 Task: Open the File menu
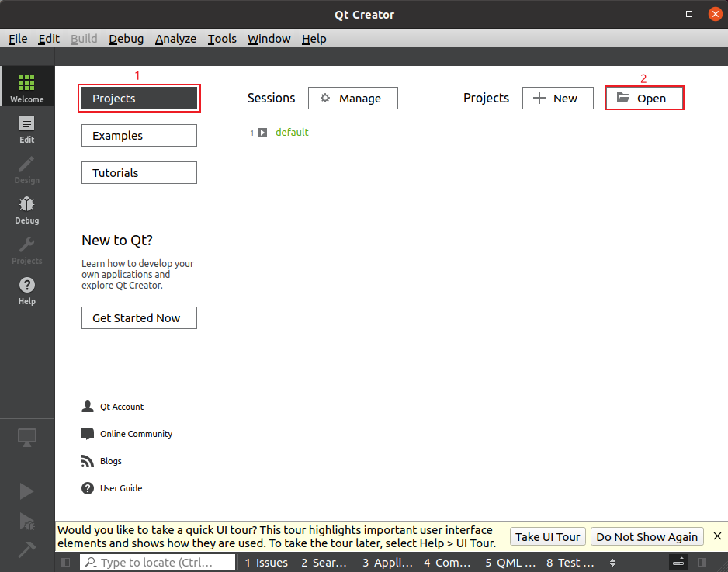(x=18, y=39)
